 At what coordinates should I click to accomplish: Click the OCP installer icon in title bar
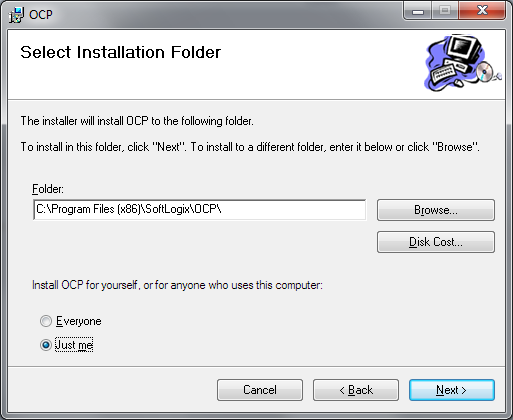pos(16,15)
